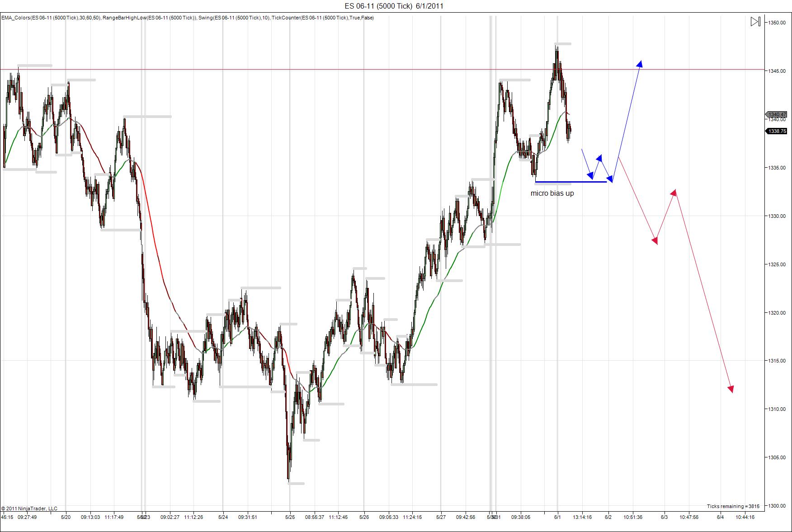Viewport: 792px width, 532px height.
Task: Click the 6/4 date label on time axis
Action: click(721, 517)
